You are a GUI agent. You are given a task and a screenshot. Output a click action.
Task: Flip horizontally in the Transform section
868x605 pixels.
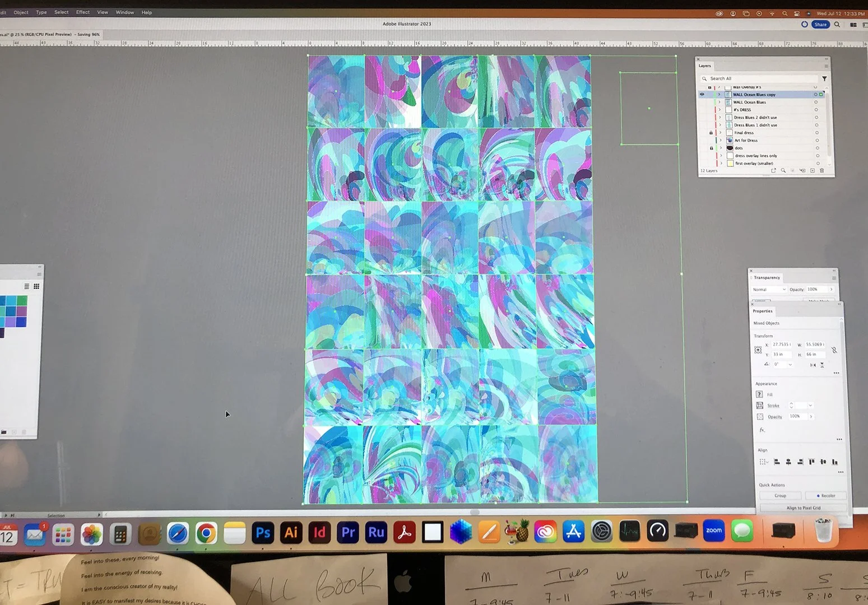pyautogui.click(x=813, y=365)
